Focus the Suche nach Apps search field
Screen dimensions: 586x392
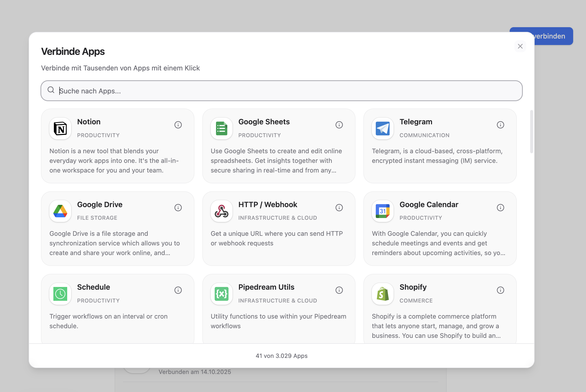point(281,91)
